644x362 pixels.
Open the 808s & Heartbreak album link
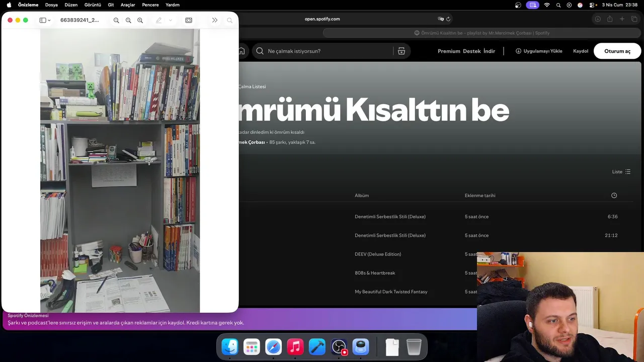[x=375, y=273]
